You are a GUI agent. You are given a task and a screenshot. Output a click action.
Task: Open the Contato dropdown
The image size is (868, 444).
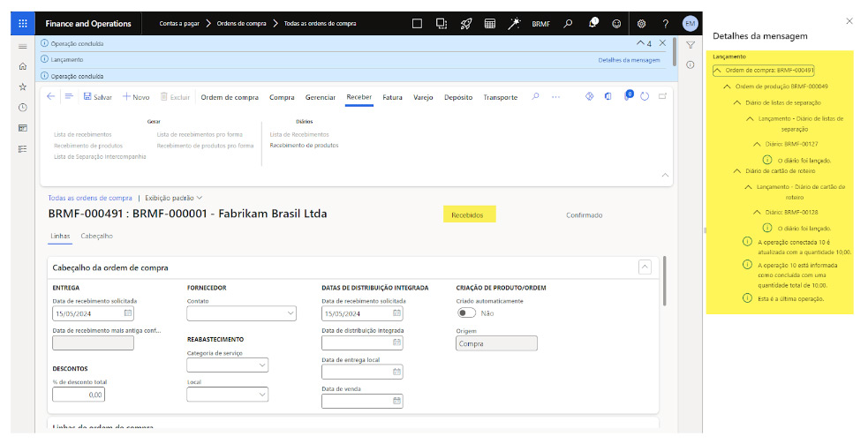241,312
